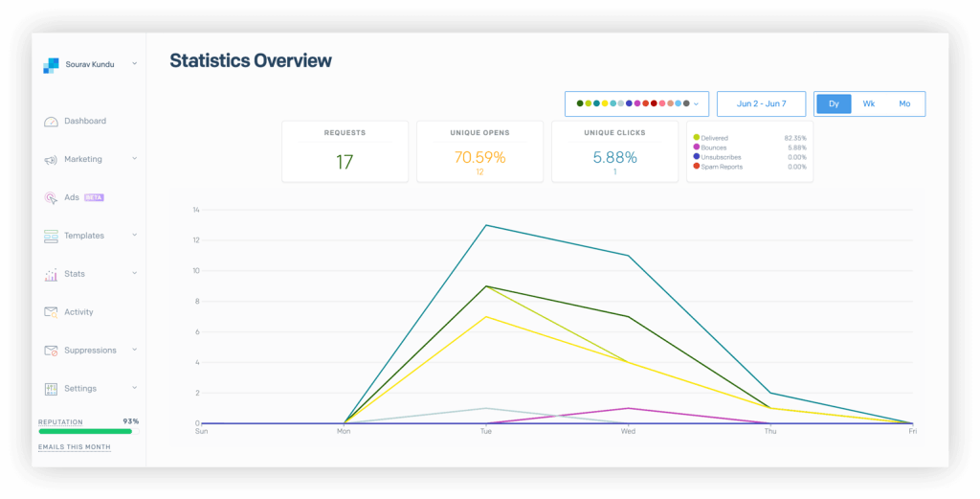Click the Marketing megaphone icon

(51, 160)
